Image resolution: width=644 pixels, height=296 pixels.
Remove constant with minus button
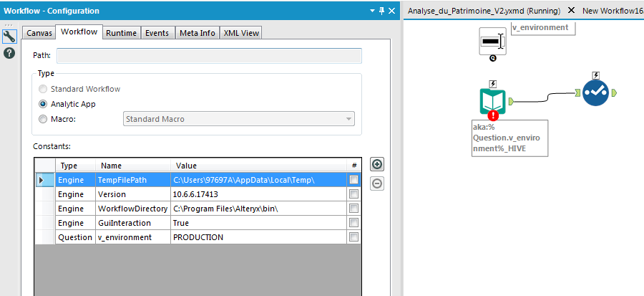[x=377, y=183]
